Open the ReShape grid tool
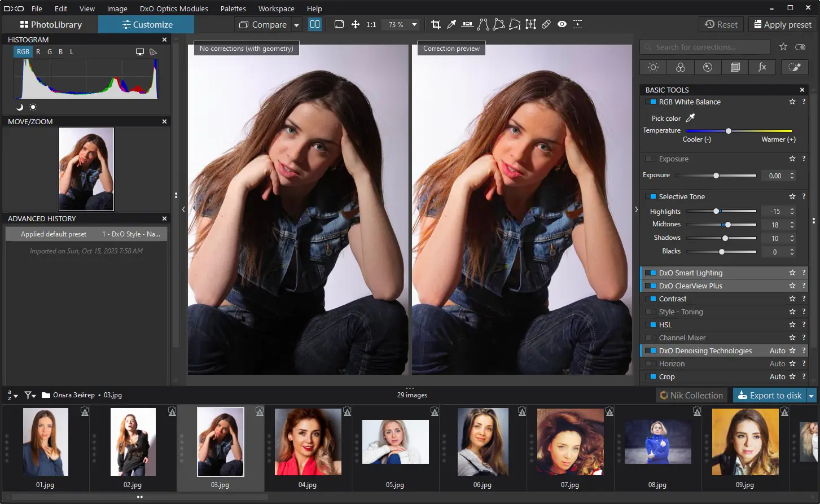This screenshot has height=504, width=820. click(530, 24)
